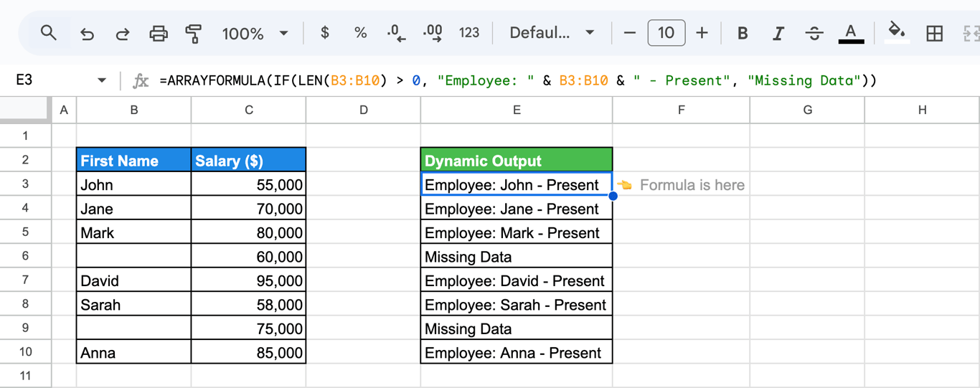This screenshot has width=980, height=388.
Task: Select column E header
Action: pos(517,110)
